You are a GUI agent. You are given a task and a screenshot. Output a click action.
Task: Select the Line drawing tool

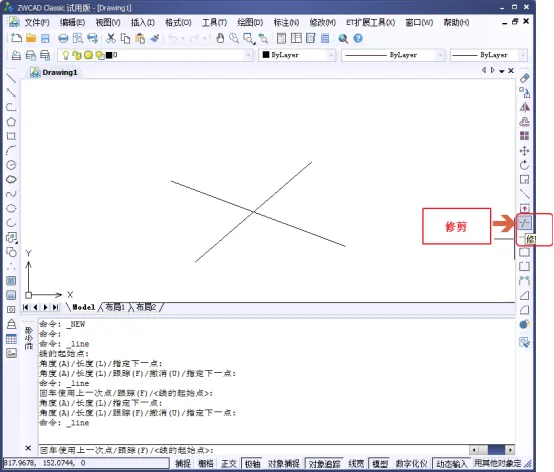11,78
